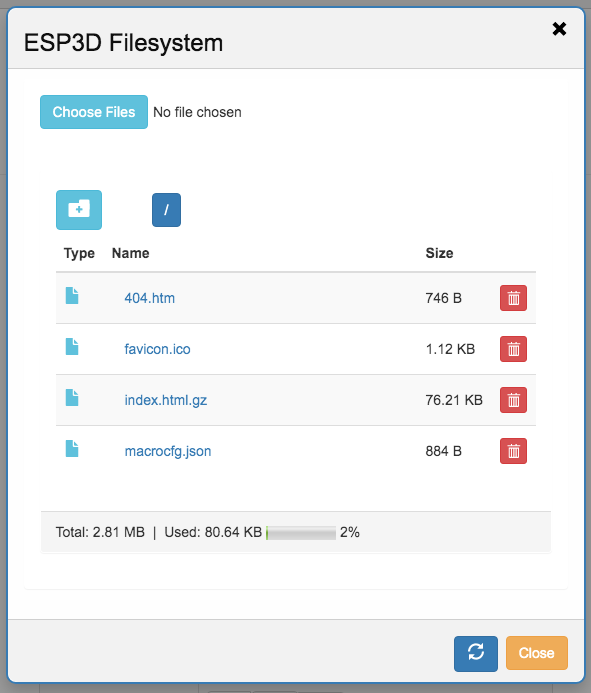Click the file icon beside 404.htm

pyautogui.click(x=72, y=296)
